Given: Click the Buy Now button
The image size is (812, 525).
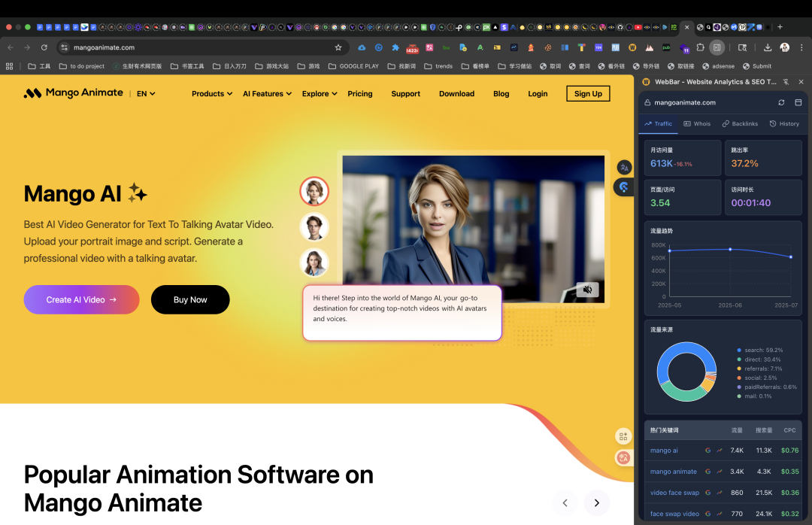Looking at the screenshot, I should coord(190,299).
